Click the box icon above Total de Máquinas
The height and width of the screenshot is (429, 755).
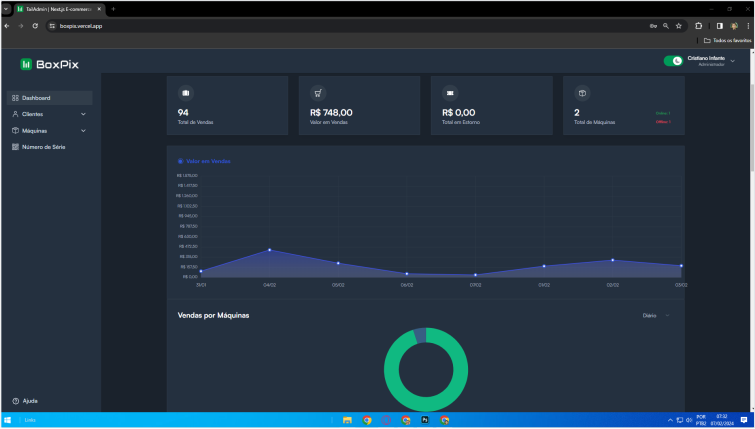(582, 93)
